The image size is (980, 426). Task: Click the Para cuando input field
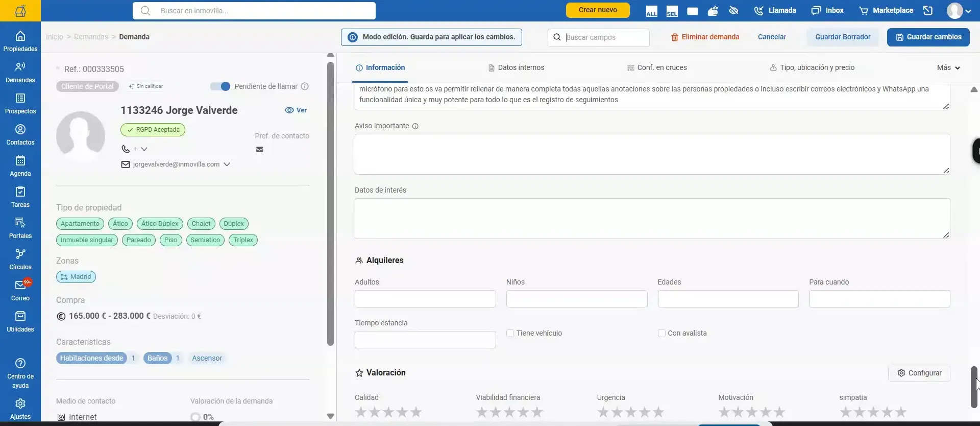[879, 299]
